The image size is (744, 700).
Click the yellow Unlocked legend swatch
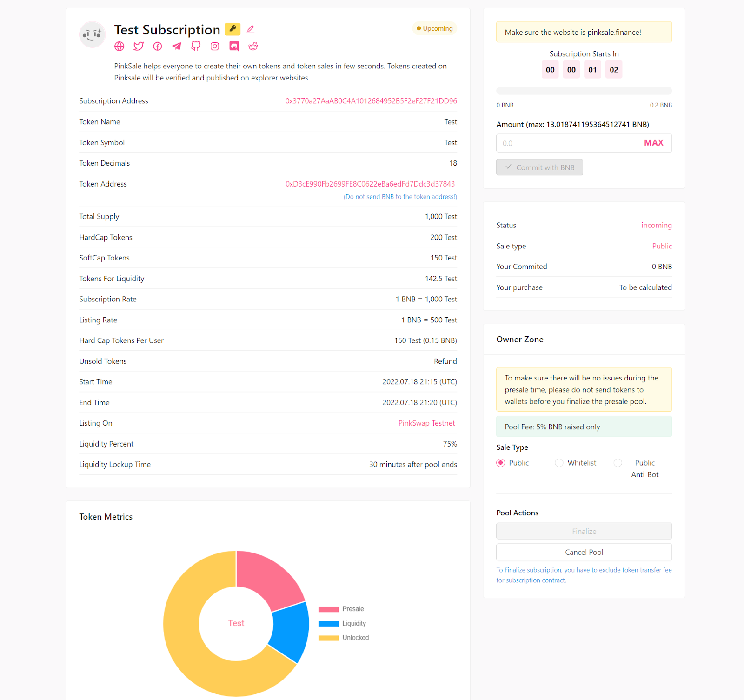[328, 638]
